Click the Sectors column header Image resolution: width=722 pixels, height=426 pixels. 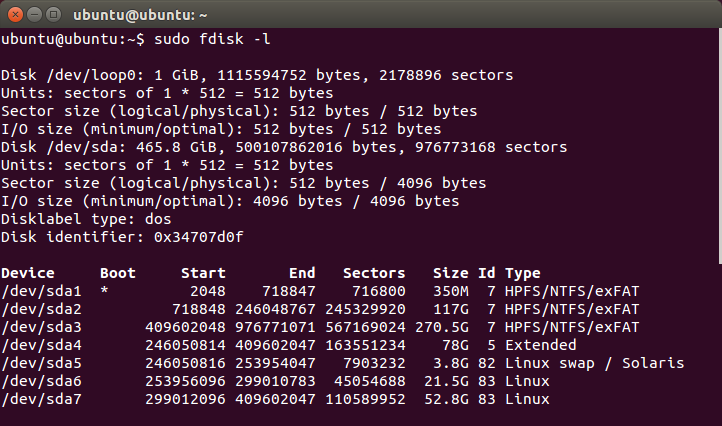374,273
